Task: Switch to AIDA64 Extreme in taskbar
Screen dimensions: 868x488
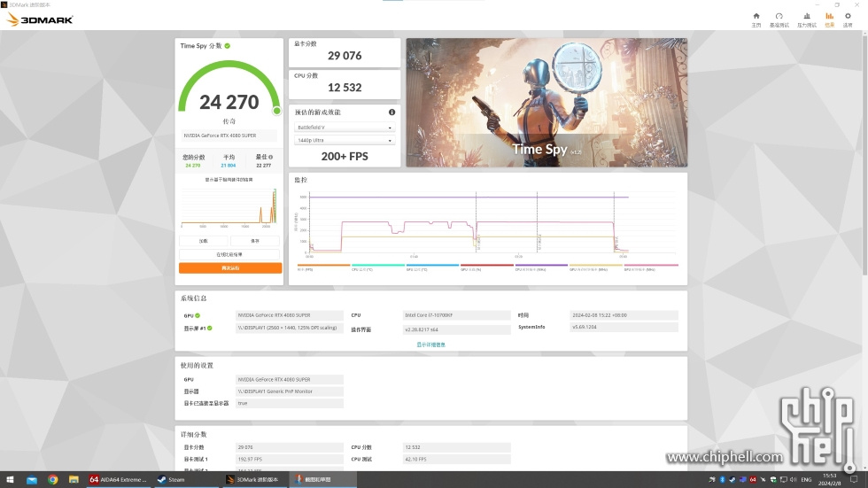Action: point(119,480)
